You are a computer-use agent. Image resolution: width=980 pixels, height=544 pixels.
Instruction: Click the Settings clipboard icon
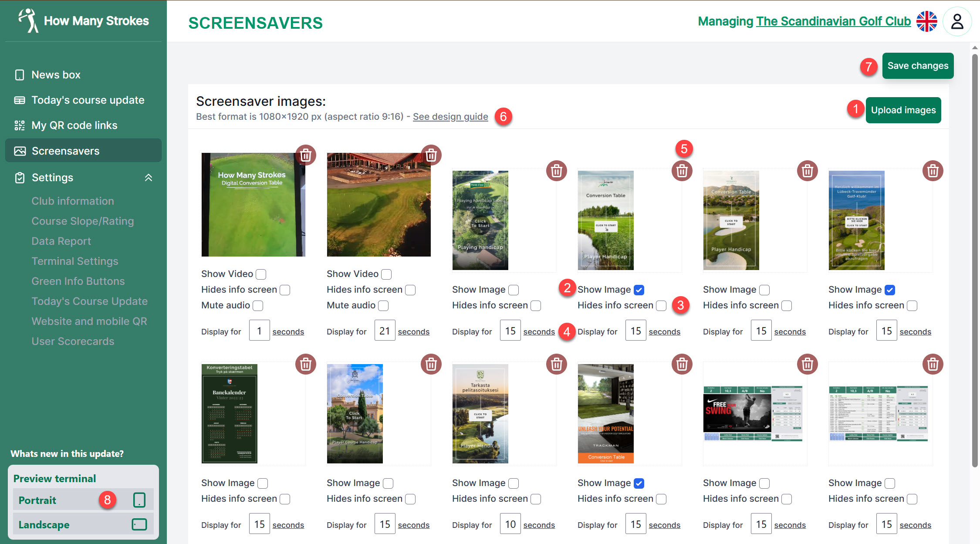(x=20, y=178)
